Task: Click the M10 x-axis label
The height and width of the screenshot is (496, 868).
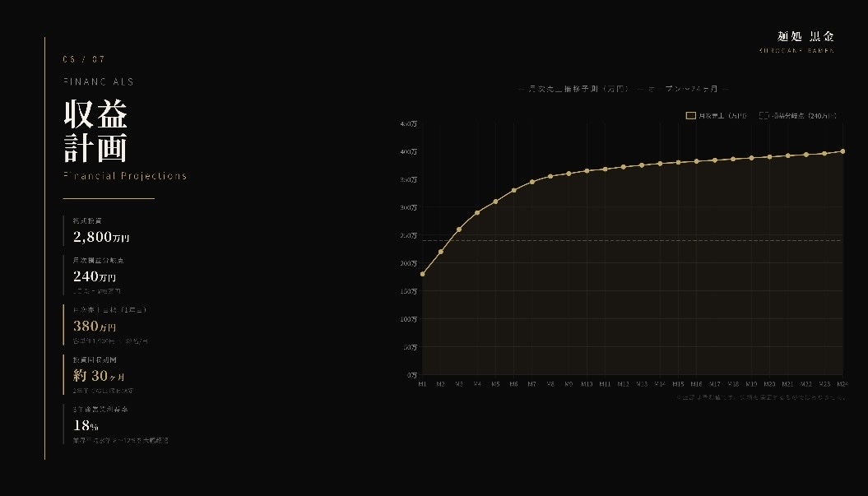Action: (x=587, y=384)
